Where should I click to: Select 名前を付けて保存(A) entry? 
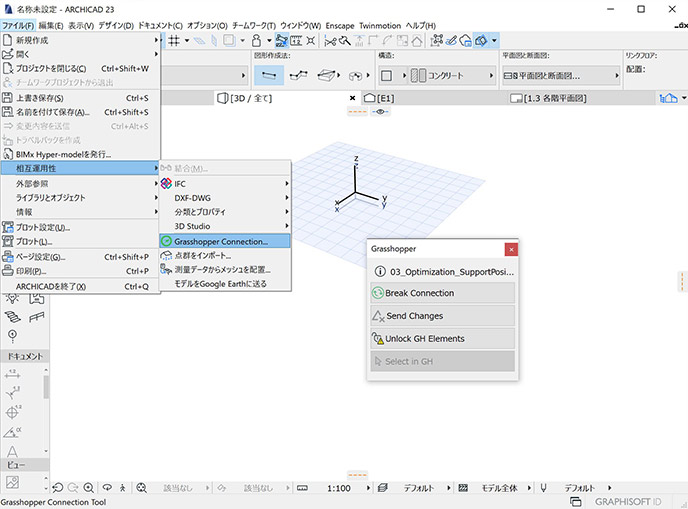tap(81, 112)
